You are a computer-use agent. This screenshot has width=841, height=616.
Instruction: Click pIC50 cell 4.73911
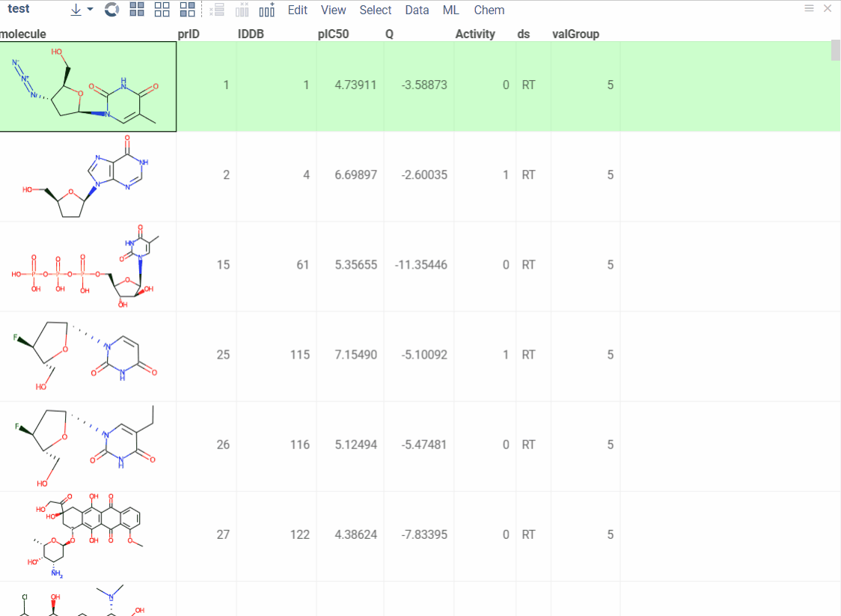click(355, 85)
